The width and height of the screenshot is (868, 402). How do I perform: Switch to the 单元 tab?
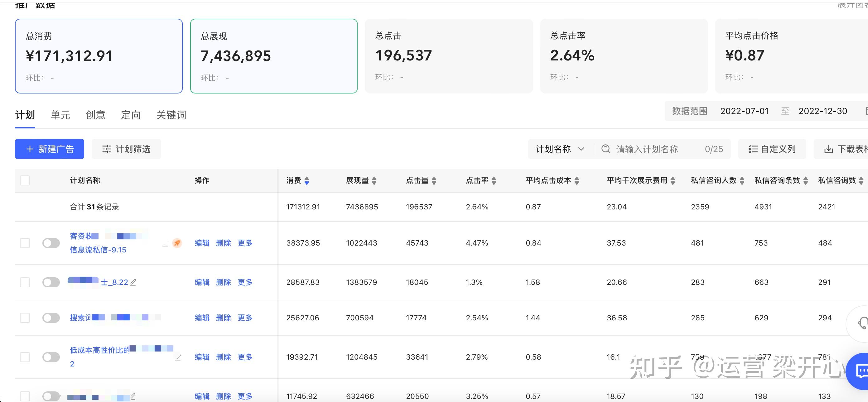coord(60,115)
